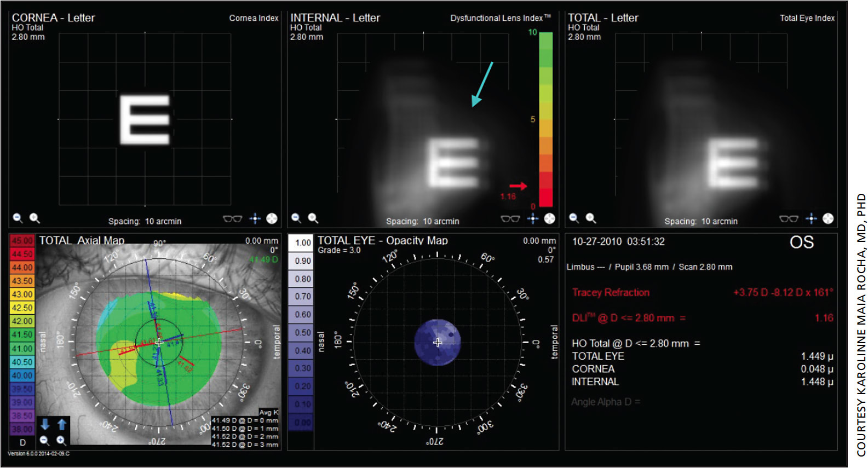The width and height of the screenshot is (868, 468).
Task: Click the OS eye indicator
Action: point(801,242)
